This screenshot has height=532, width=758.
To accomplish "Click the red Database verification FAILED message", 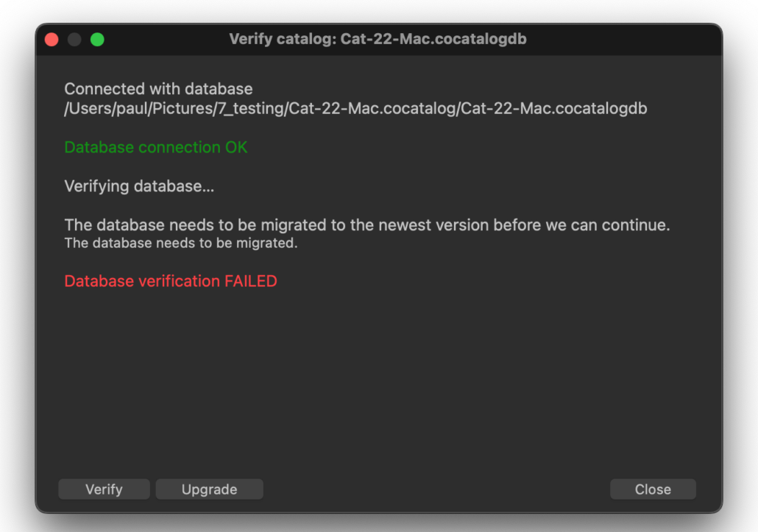I will [170, 281].
